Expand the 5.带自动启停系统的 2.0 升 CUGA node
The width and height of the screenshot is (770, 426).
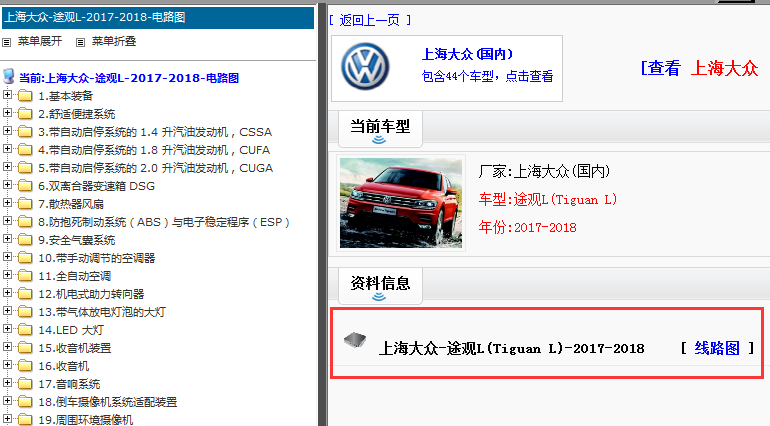(x=7, y=167)
